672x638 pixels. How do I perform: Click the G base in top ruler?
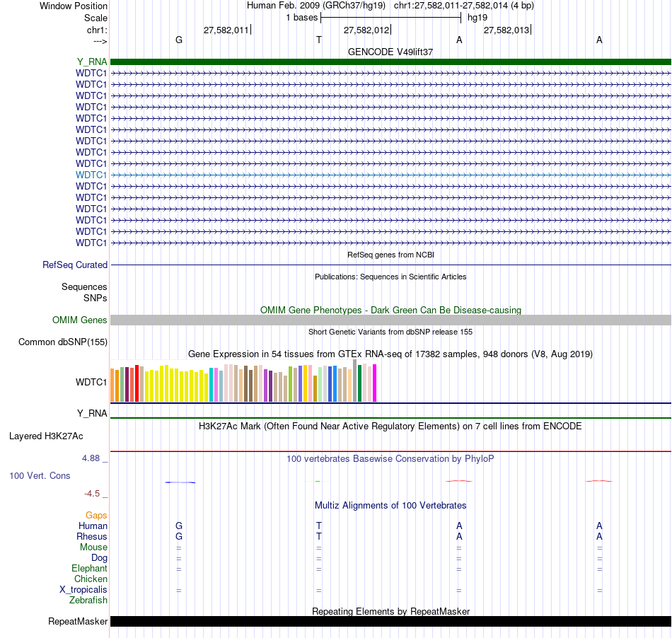[x=179, y=40]
